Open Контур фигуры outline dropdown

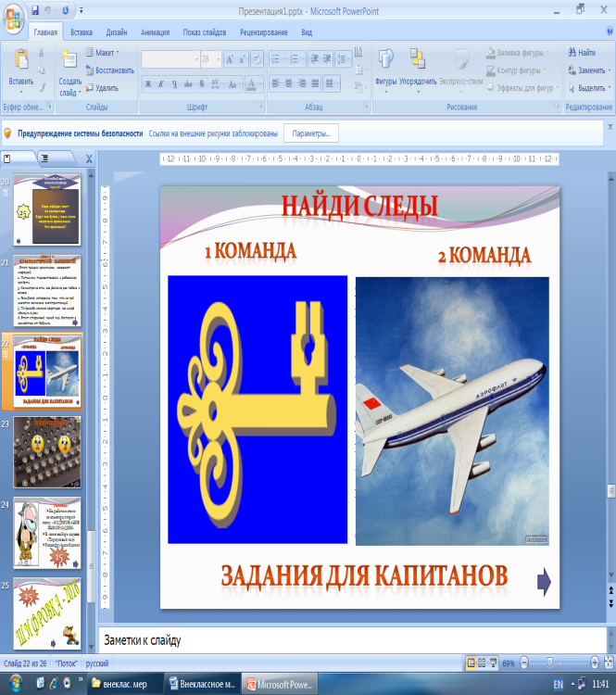[516, 70]
